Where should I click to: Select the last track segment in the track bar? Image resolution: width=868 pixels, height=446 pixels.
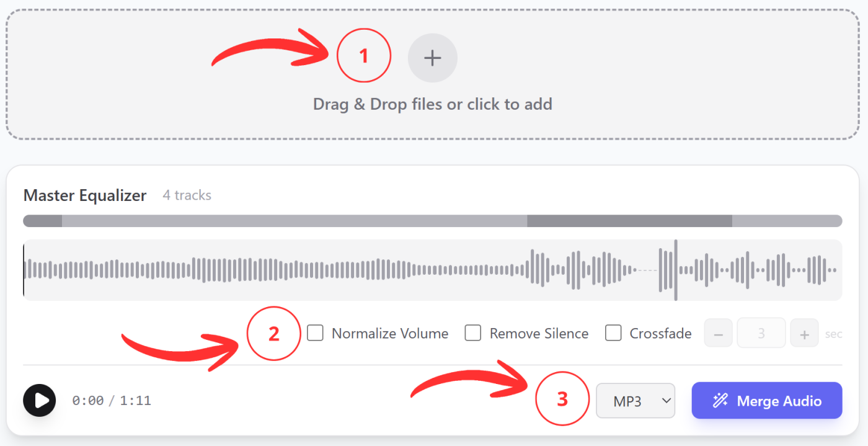coord(787,220)
